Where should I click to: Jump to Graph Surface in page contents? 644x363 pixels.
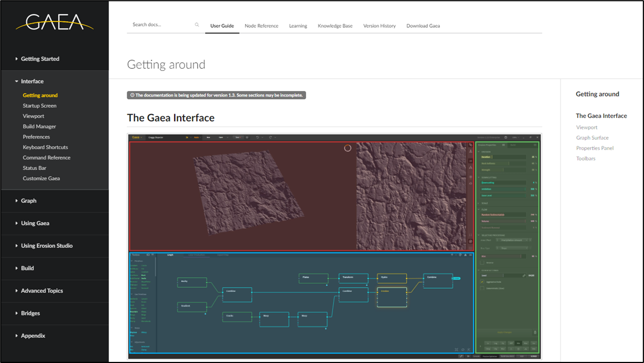(x=592, y=138)
